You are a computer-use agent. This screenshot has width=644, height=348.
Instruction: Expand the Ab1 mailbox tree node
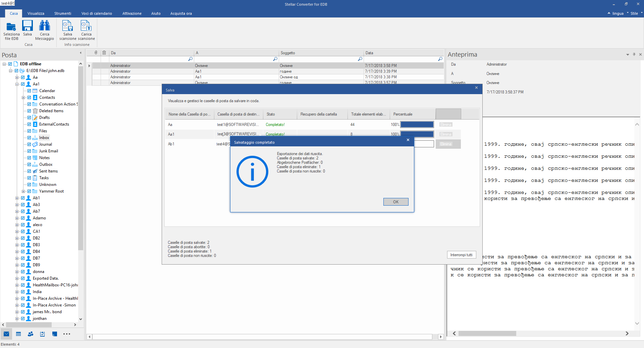click(17, 198)
